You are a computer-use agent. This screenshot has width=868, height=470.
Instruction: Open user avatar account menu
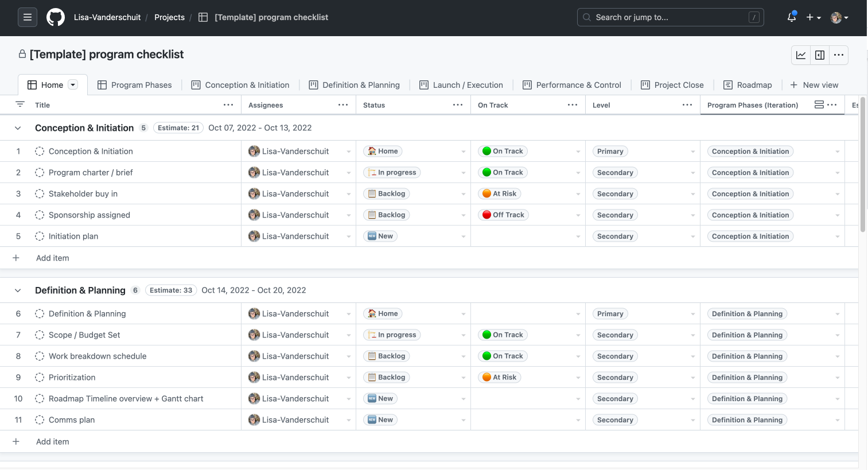[839, 17]
